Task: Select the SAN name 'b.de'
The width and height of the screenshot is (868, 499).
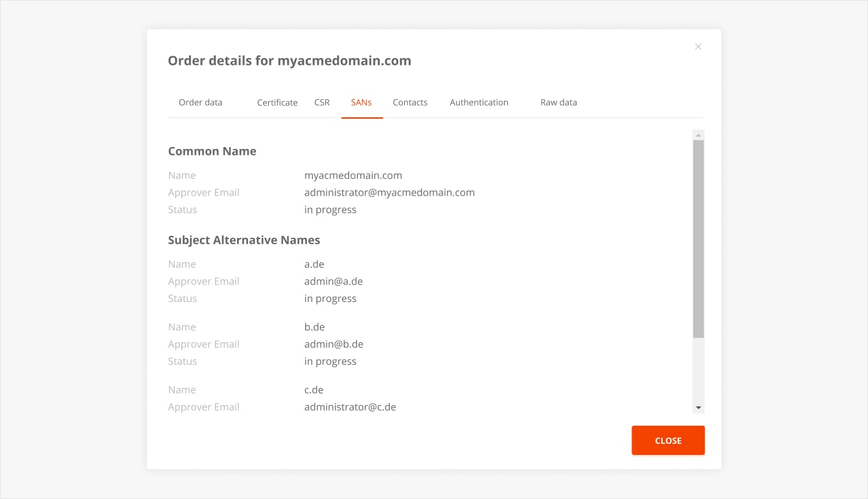Action: 314,327
